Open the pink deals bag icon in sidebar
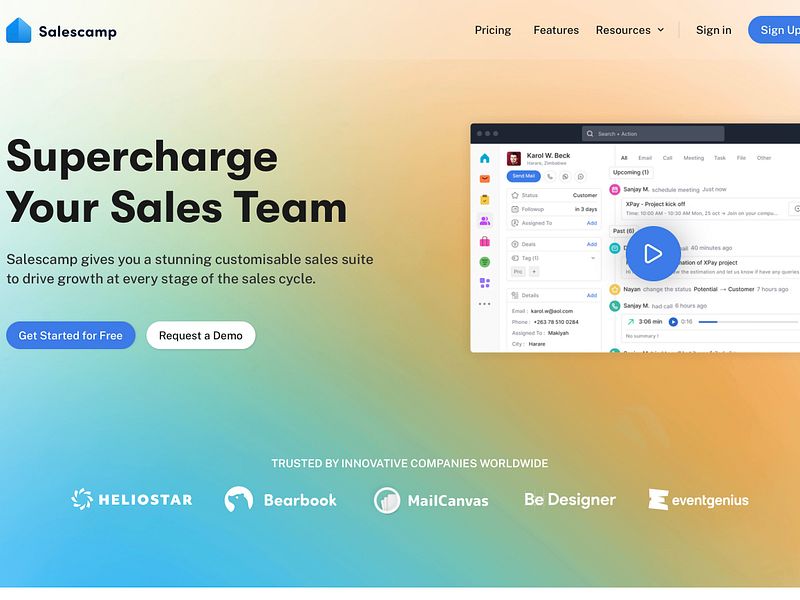Screen dimensions: 800x600 click(x=484, y=242)
